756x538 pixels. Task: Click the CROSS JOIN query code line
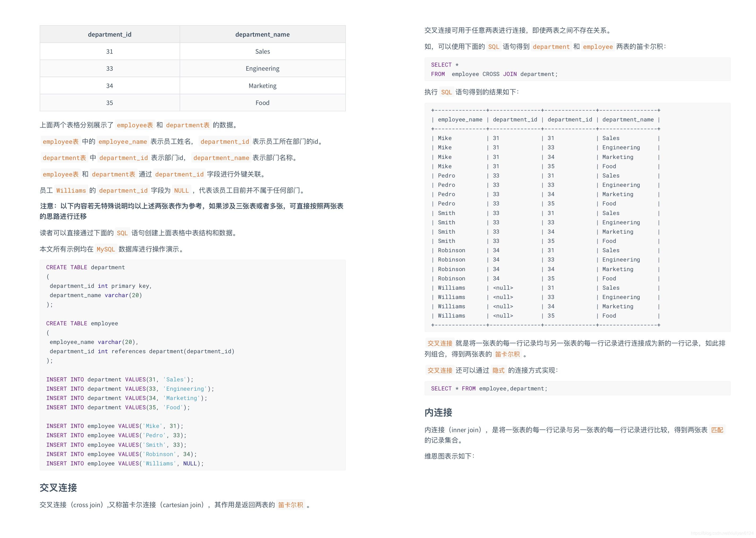pyautogui.click(x=494, y=74)
